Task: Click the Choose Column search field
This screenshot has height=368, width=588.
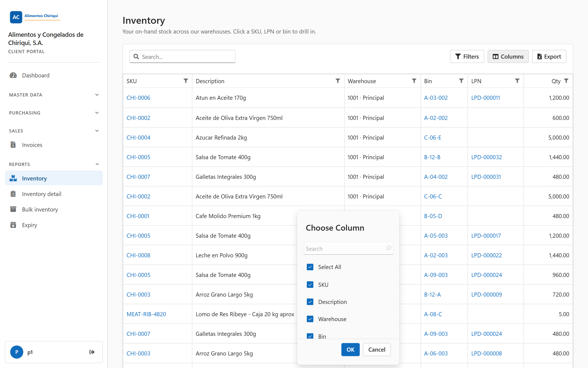Action: pos(348,248)
